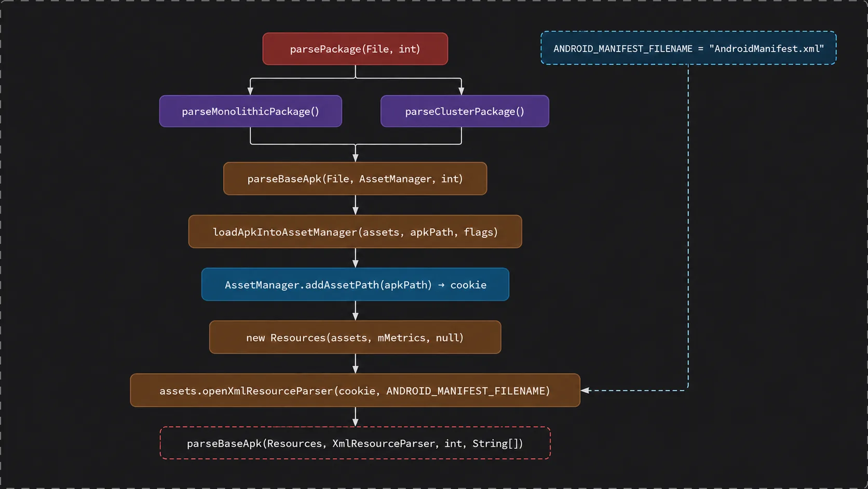Click the assets.openXmlResourceParser node
Viewport: 868px width, 489px height.
(x=355, y=390)
